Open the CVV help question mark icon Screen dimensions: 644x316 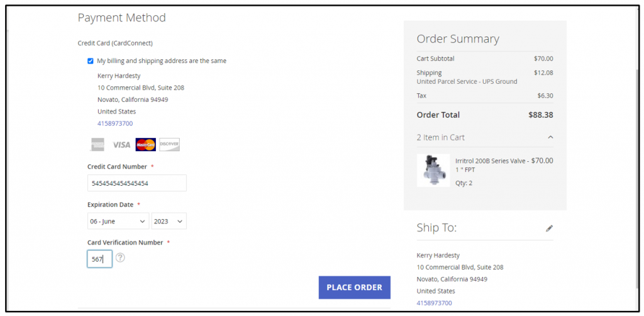click(120, 257)
